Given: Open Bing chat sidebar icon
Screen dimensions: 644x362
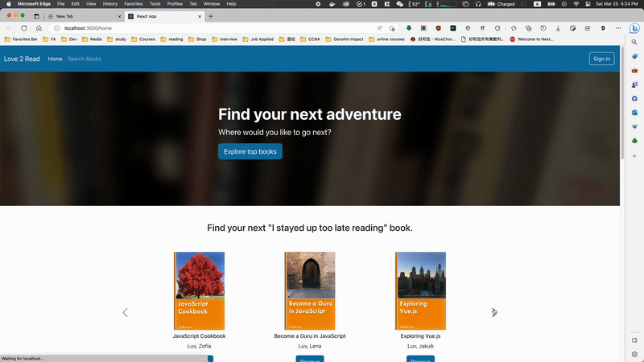Looking at the screenshot, I should (x=634, y=28).
